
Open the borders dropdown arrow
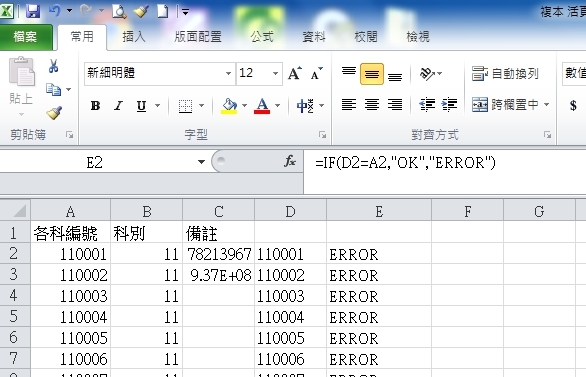coord(201,106)
